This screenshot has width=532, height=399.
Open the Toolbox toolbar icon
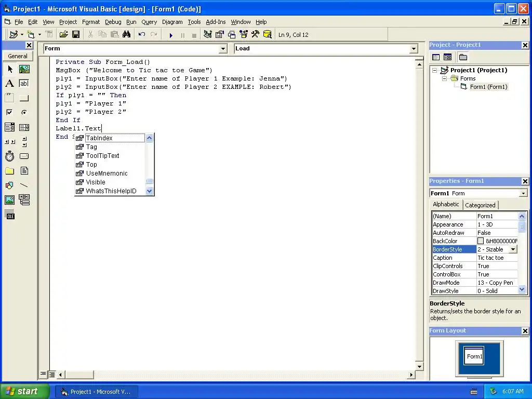(x=256, y=35)
